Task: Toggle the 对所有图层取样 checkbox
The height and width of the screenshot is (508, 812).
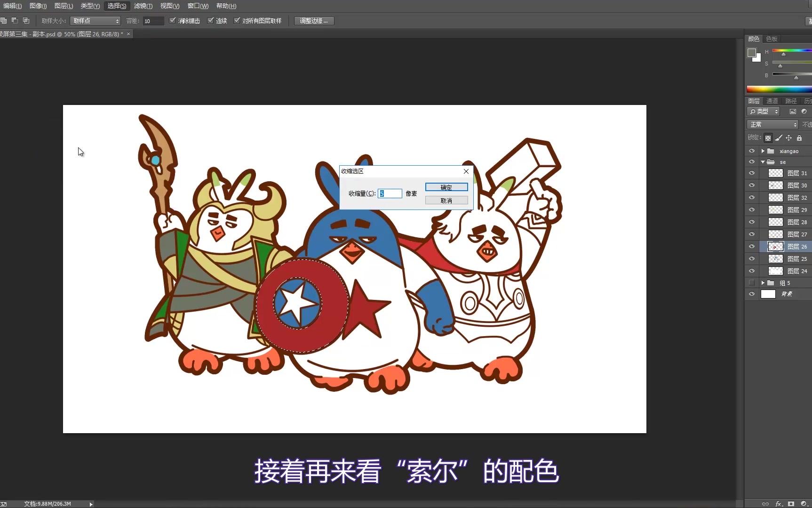Action: coord(237,21)
